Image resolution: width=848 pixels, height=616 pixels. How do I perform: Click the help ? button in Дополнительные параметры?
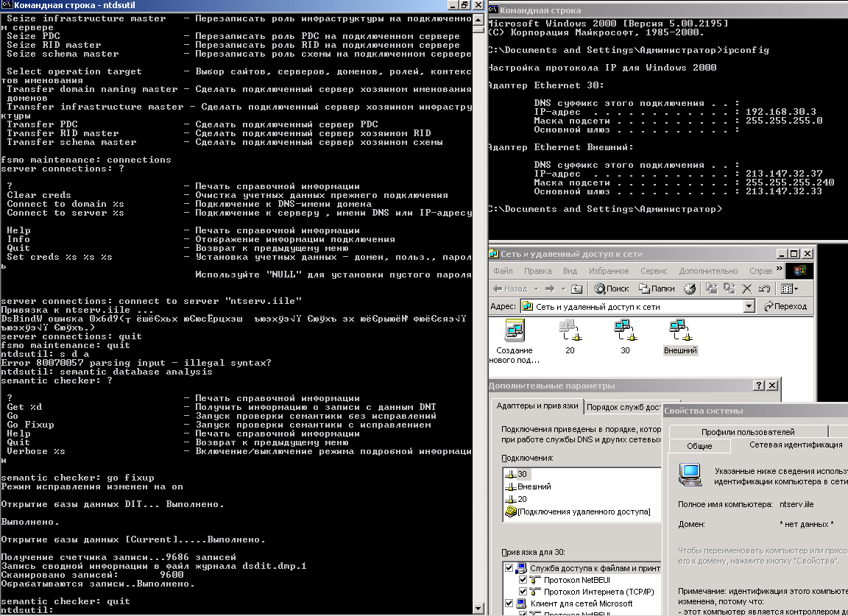coord(759,385)
